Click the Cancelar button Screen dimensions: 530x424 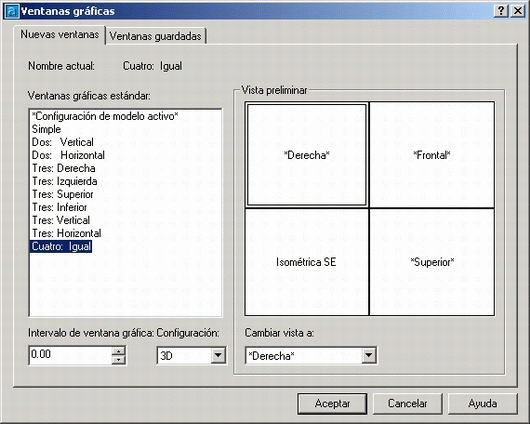408,403
